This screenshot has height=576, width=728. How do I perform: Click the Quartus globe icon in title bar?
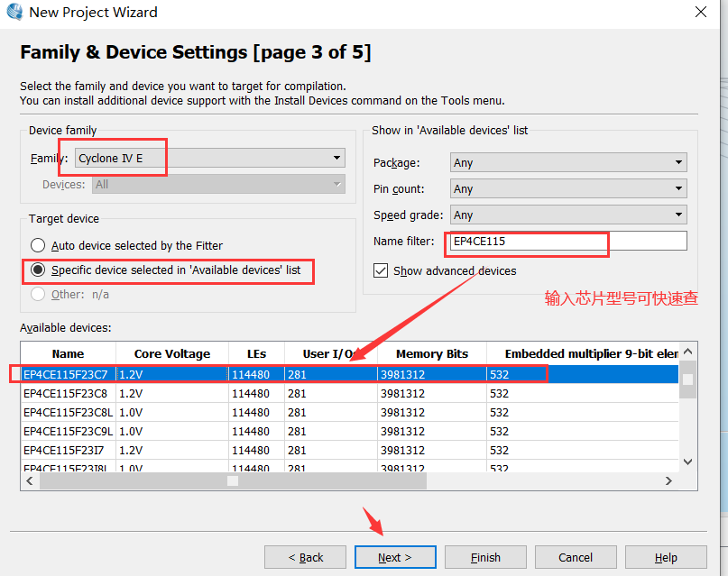(x=14, y=12)
